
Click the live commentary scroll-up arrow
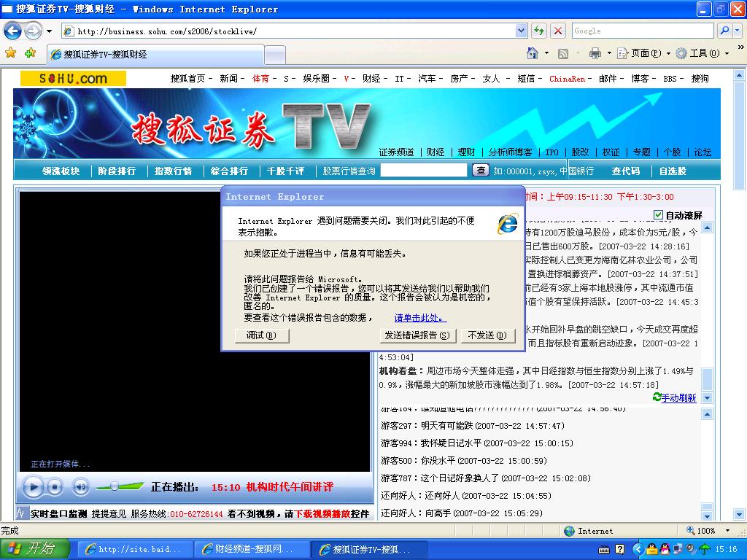point(708,227)
